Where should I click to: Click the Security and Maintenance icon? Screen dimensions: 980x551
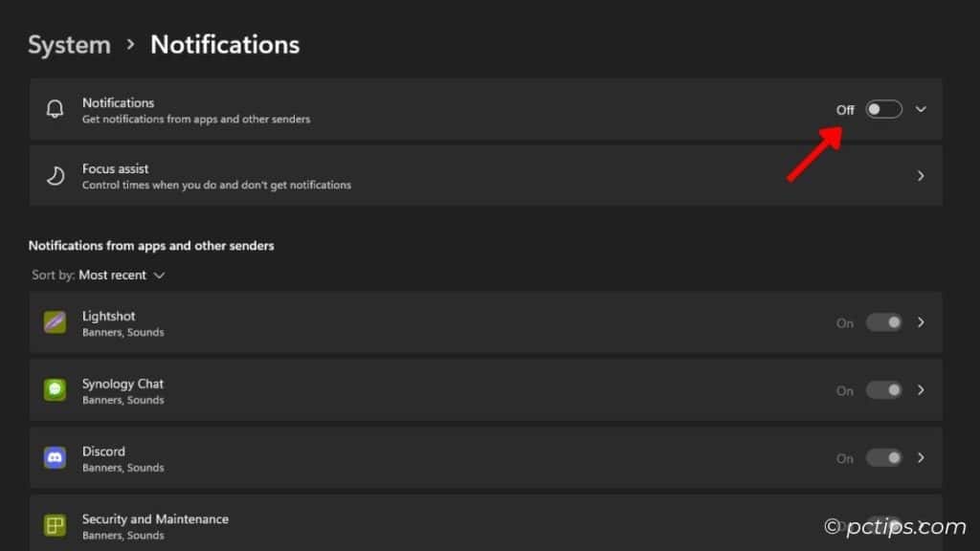tap(55, 525)
